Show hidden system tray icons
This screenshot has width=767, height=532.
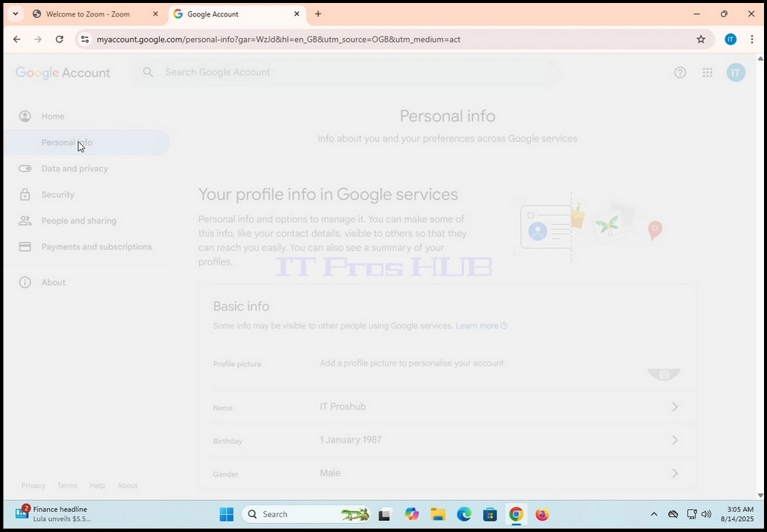pyautogui.click(x=654, y=514)
